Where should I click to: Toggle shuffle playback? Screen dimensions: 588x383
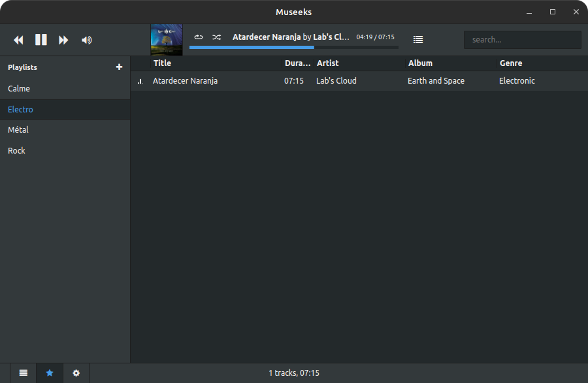[216, 37]
